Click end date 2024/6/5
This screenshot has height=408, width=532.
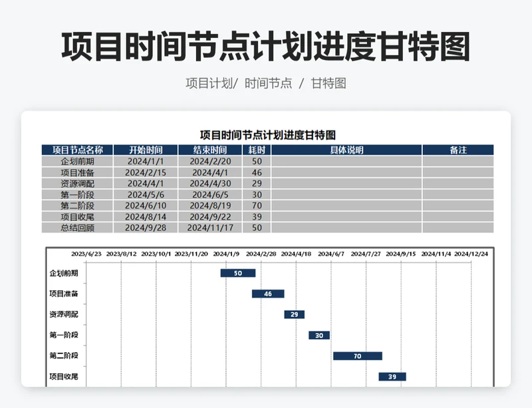(210, 194)
